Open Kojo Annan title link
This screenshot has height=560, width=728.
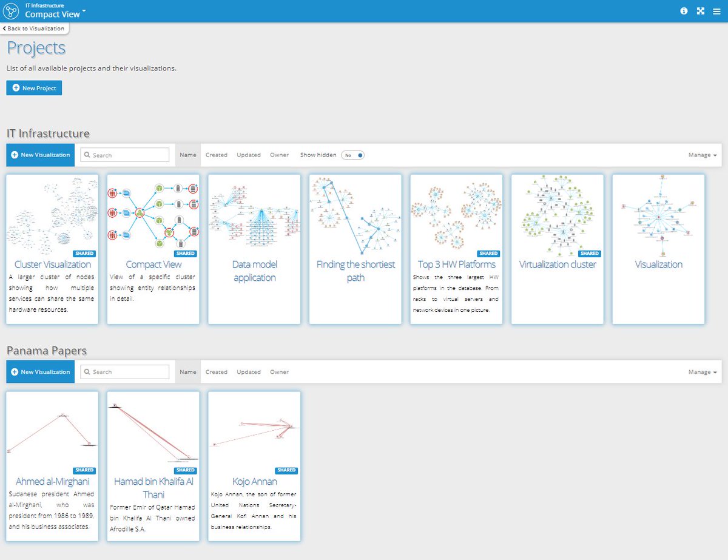coord(254,481)
